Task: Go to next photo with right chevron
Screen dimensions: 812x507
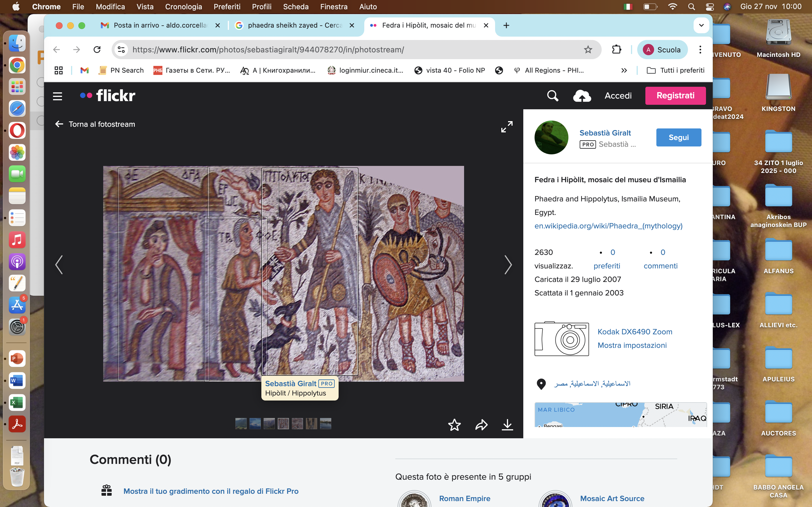Action: [x=508, y=265]
